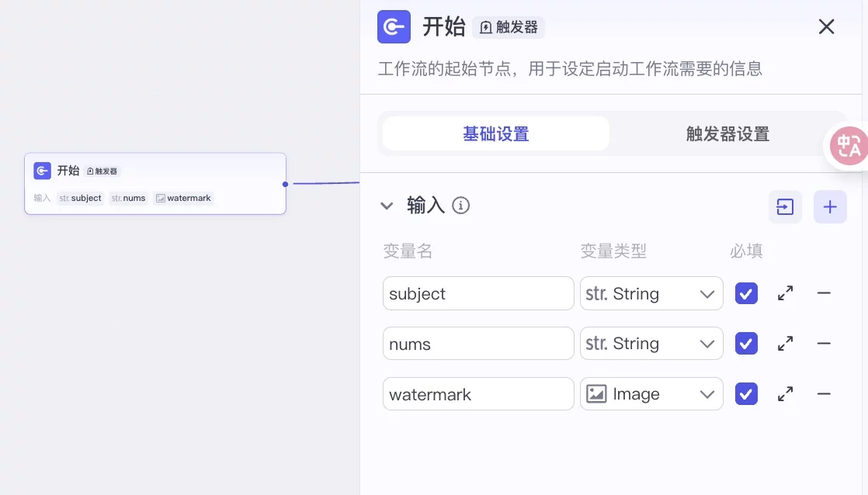868x495 pixels.
Task: Open the watermark row's expand arrow icon
Action: pos(785,393)
